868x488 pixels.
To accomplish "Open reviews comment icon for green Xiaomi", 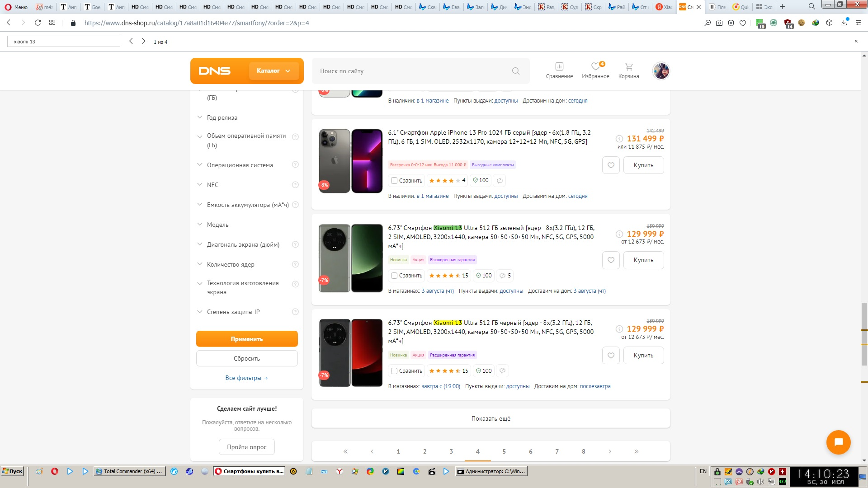I will [505, 275].
